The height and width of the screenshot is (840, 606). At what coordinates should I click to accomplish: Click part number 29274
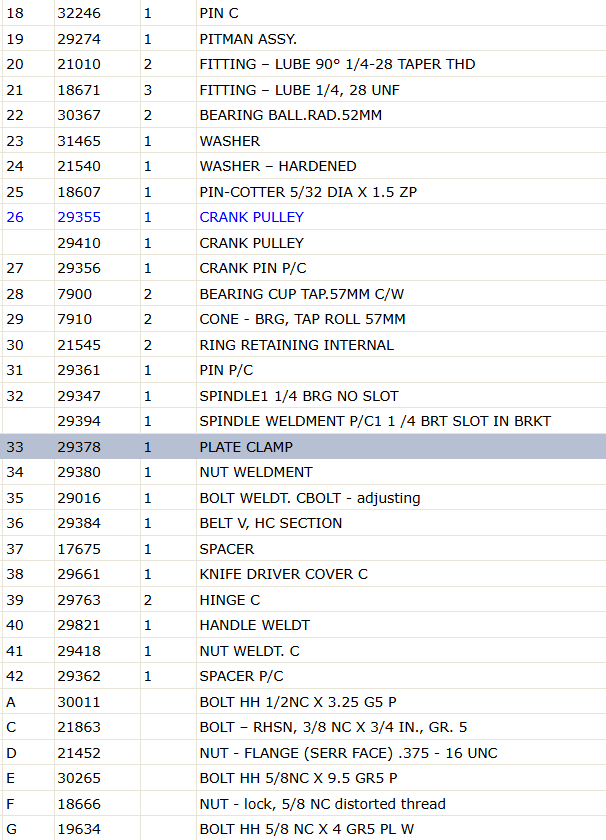(x=79, y=39)
